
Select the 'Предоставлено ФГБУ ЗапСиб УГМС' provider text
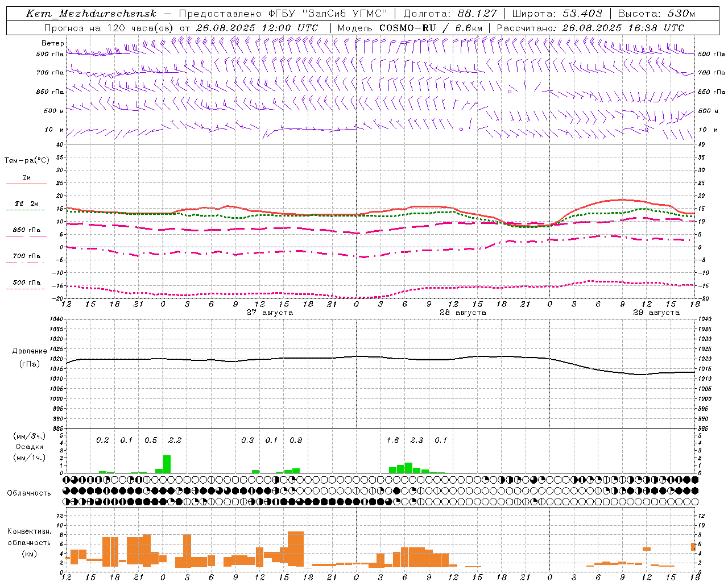pyautogui.click(x=283, y=14)
